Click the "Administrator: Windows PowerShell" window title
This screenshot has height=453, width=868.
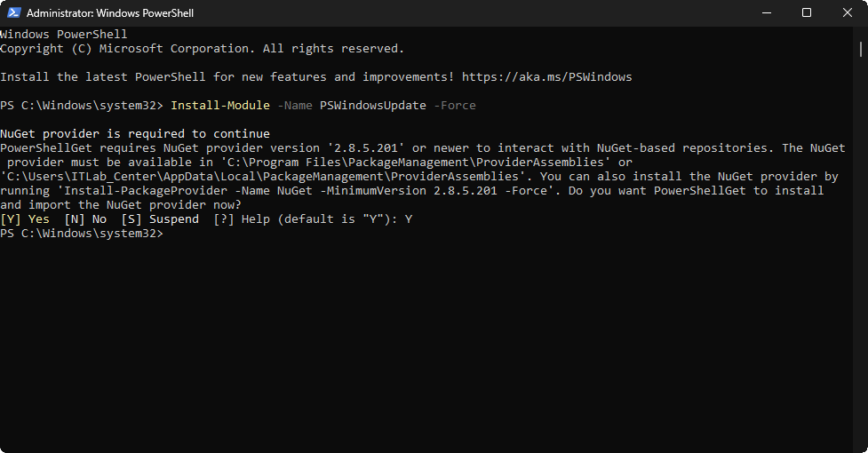click(110, 13)
